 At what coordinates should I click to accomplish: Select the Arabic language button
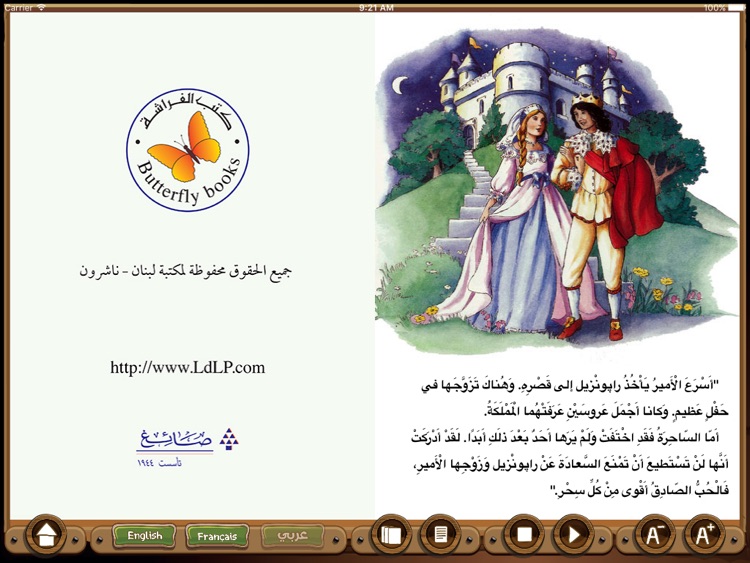pyautogui.click(x=292, y=535)
